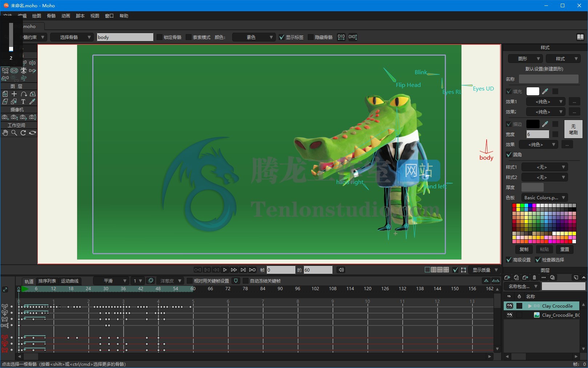Pick fill color with the fill eyedropper
The height and width of the screenshot is (368, 588).
(x=545, y=91)
